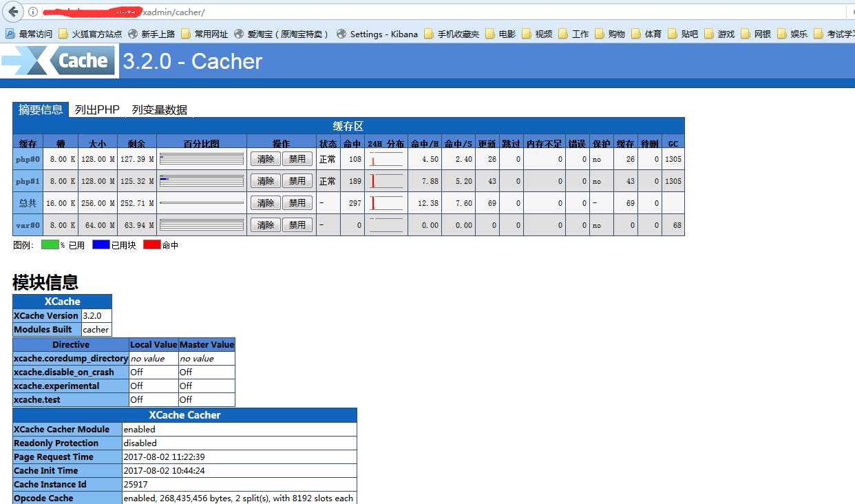Click the php#0 row label
The image size is (855, 504).
click(x=28, y=159)
